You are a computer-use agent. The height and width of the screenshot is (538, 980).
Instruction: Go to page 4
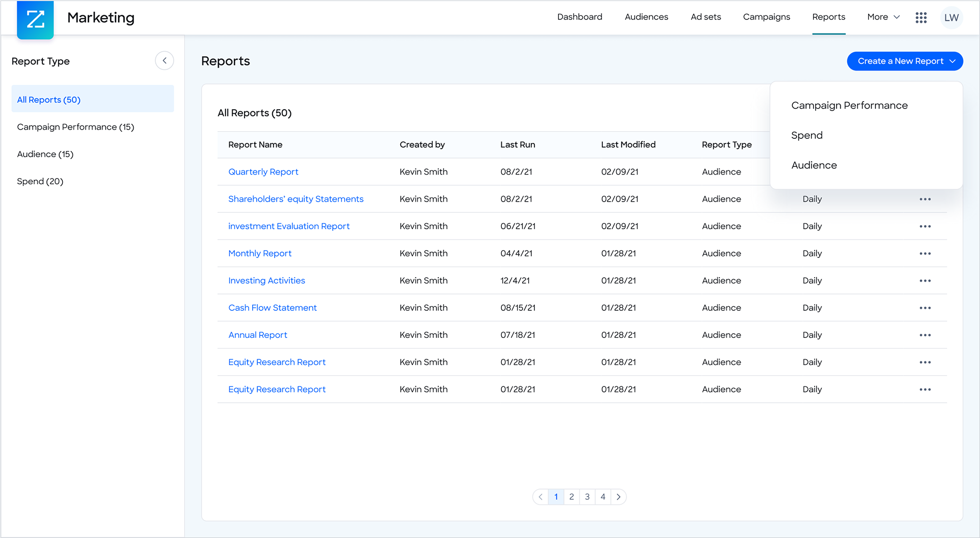(x=603, y=497)
